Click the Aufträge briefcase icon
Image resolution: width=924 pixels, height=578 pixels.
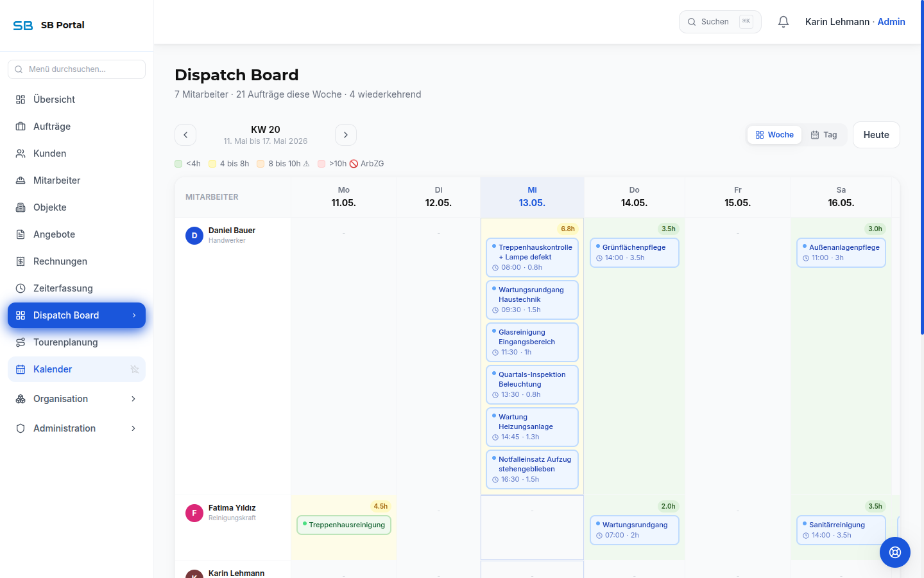pyautogui.click(x=21, y=127)
